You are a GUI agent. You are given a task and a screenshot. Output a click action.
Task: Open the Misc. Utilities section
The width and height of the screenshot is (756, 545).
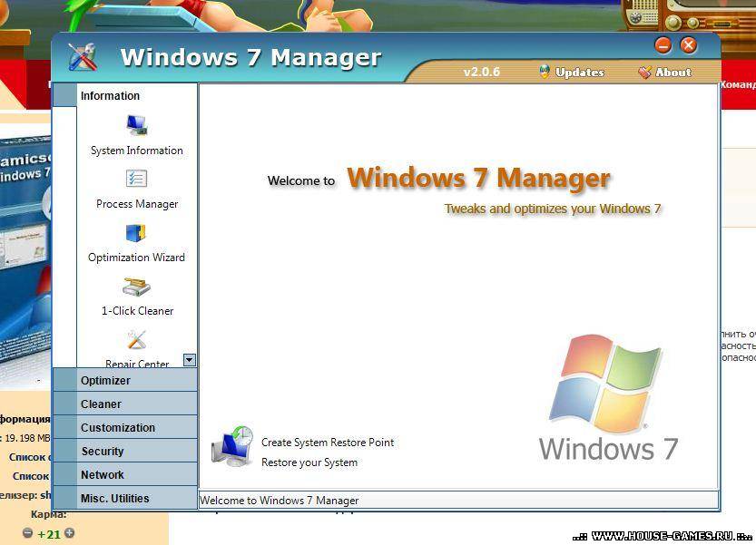(125, 498)
